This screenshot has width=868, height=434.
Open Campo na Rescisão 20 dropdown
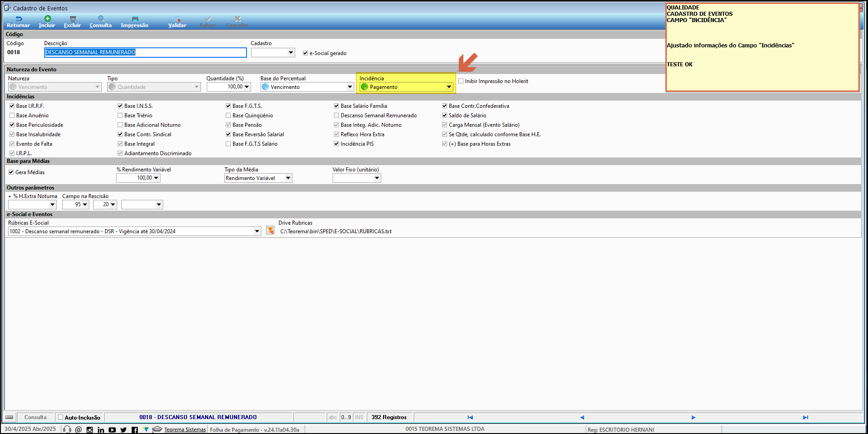click(113, 204)
